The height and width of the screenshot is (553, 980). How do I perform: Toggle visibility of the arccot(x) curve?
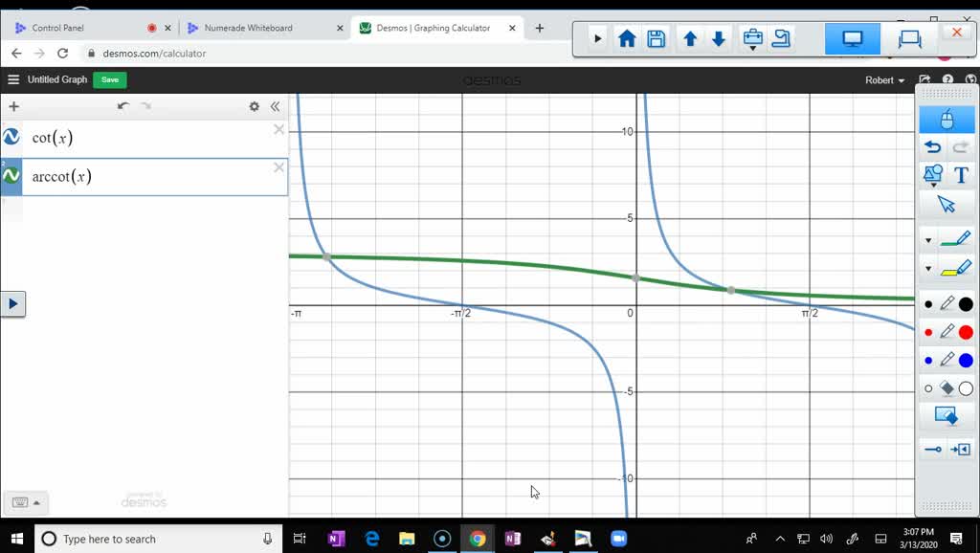(x=11, y=176)
